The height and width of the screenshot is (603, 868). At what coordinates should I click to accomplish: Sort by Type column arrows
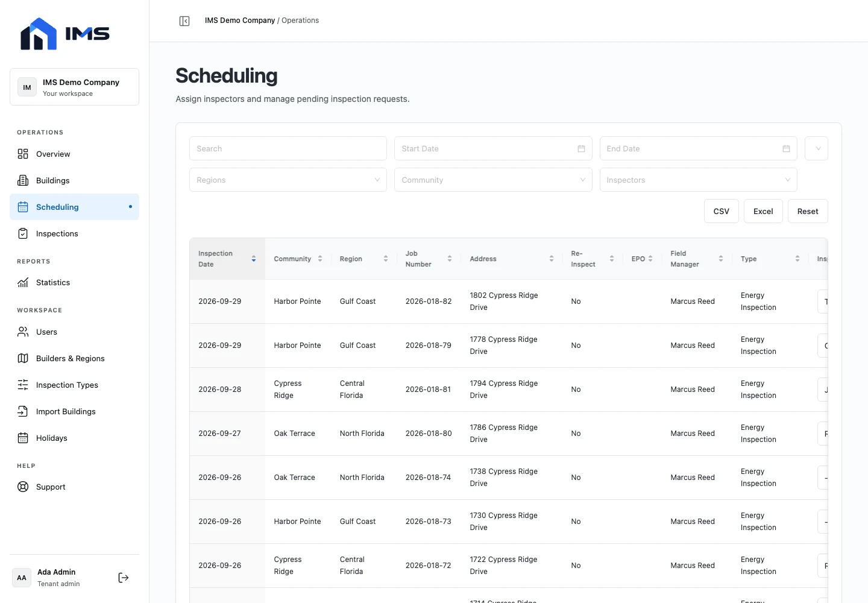[x=797, y=259]
